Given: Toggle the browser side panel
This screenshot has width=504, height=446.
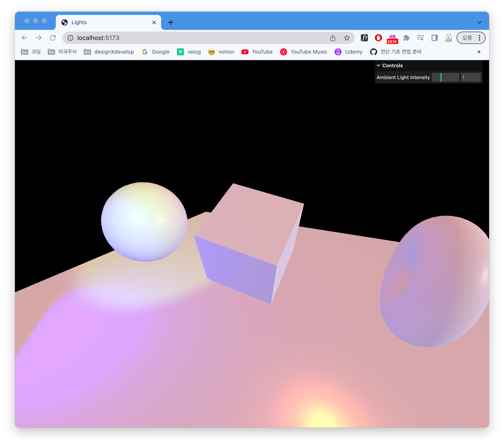Looking at the screenshot, I should (x=434, y=38).
